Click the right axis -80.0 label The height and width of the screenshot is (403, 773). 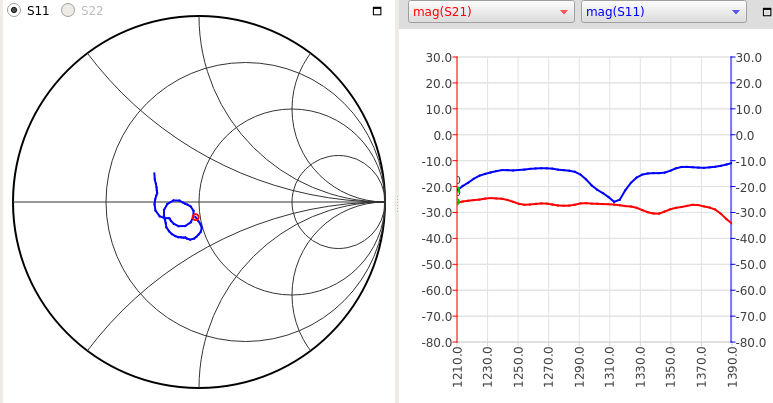[749, 342]
